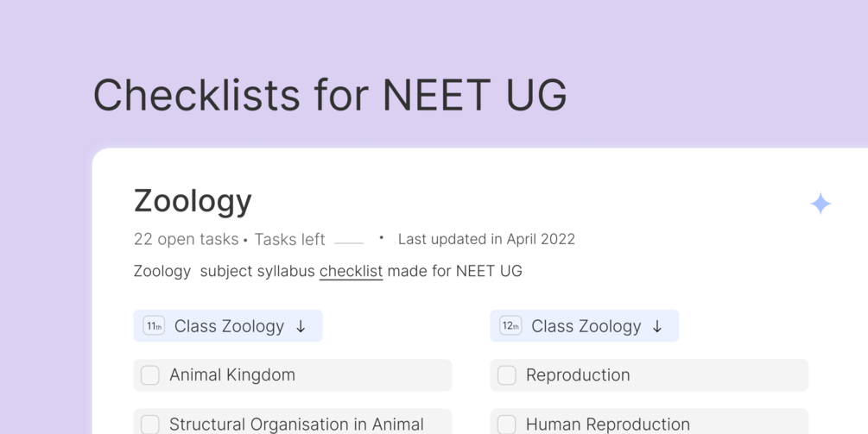This screenshot has width=868, height=434.
Task: Open the underlined checklist link
Action: [x=351, y=271]
